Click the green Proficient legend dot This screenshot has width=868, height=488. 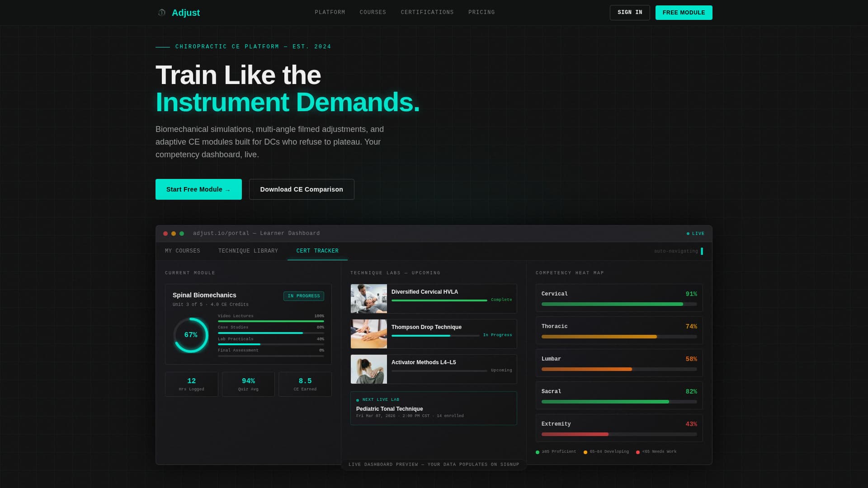click(538, 452)
